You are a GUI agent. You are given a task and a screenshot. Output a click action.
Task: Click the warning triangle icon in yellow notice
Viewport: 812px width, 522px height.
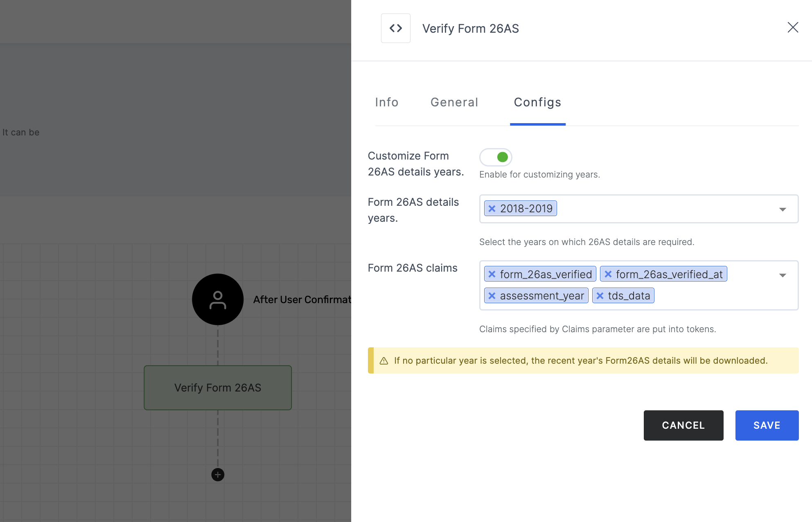(x=384, y=361)
